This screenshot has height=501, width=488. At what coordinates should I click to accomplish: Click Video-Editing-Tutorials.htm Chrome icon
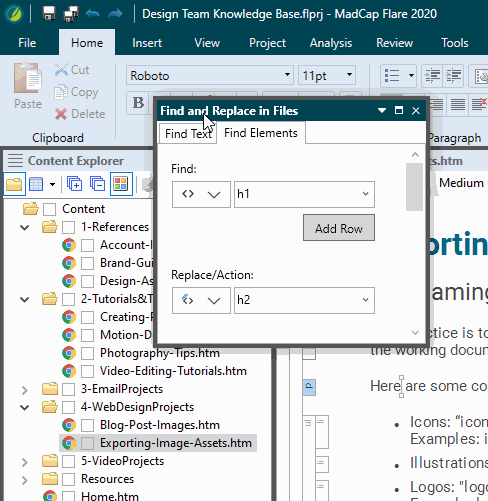69,371
